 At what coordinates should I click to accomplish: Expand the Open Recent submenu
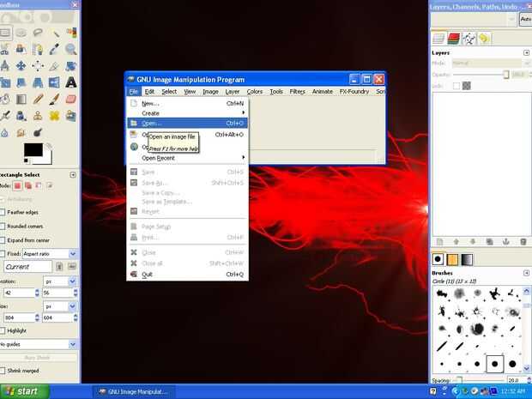click(x=187, y=158)
